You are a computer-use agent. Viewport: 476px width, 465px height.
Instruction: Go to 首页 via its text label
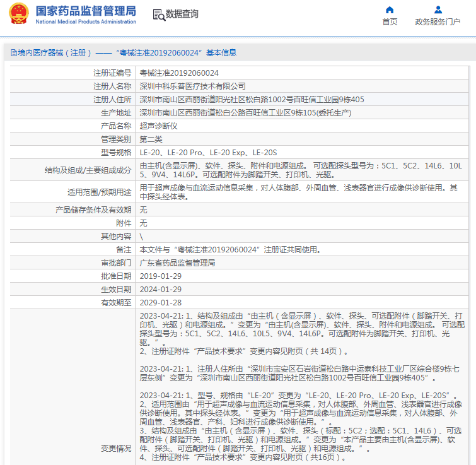pos(390,22)
